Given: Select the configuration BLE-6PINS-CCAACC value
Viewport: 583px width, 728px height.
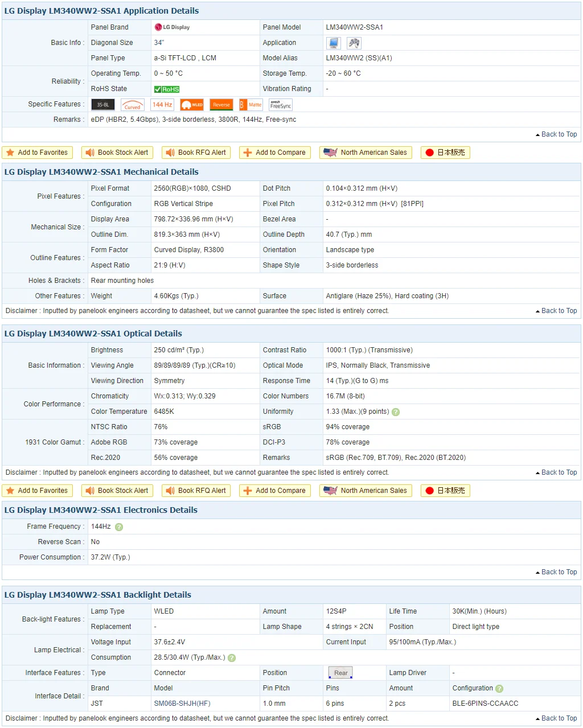Looking at the screenshot, I should 486,704.
